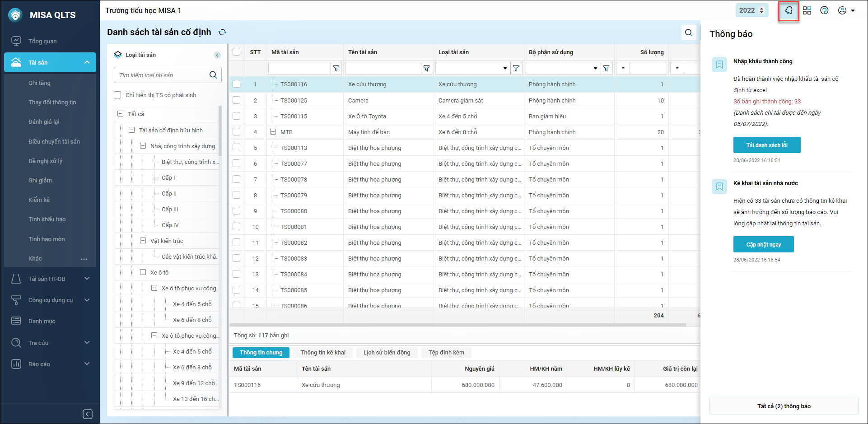This screenshot has height=424, width=868.
Task: Click the asset type search field
Action: pyautogui.click(x=162, y=75)
